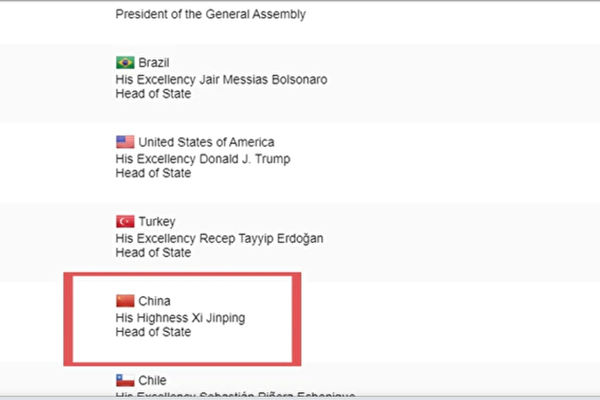Click the United States flag icon
Viewport: 600px width, 400px height.
coord(125,142)
